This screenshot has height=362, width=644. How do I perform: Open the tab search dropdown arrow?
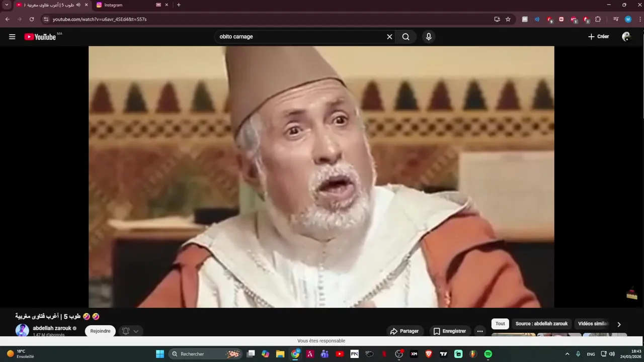tap(7, 5)
